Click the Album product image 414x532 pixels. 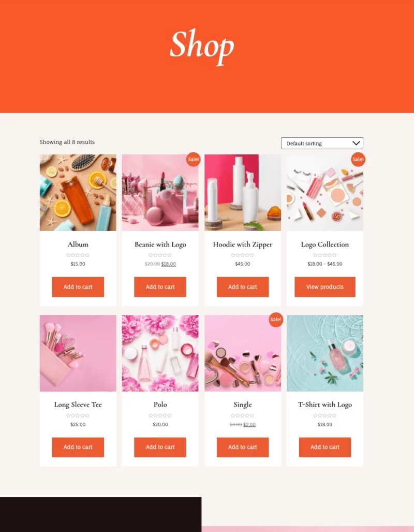(78, 193)
